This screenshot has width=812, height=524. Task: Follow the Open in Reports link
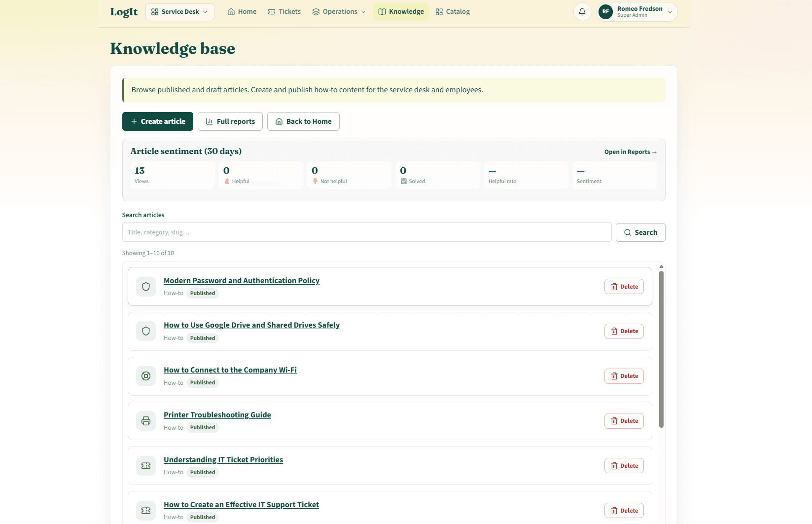tap(631, 152)
